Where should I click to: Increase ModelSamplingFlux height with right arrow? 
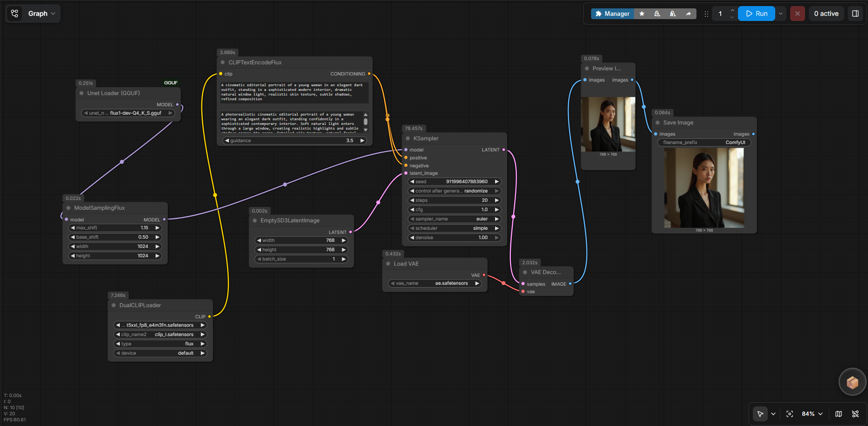pyautogui.click(x=158, y=256)
